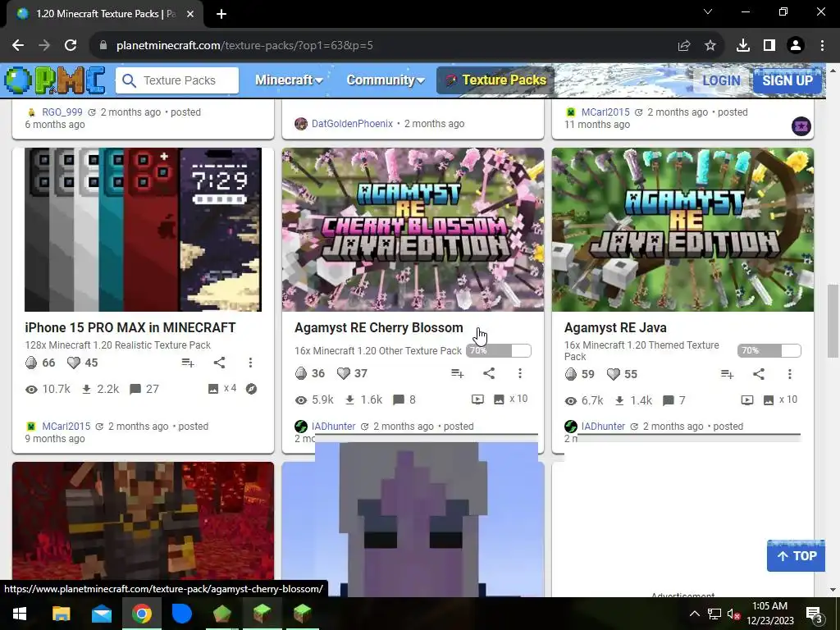This screenshot has width=840, height=630.
Task: Open tab search chevron in title bar
Action: point(708,11)
